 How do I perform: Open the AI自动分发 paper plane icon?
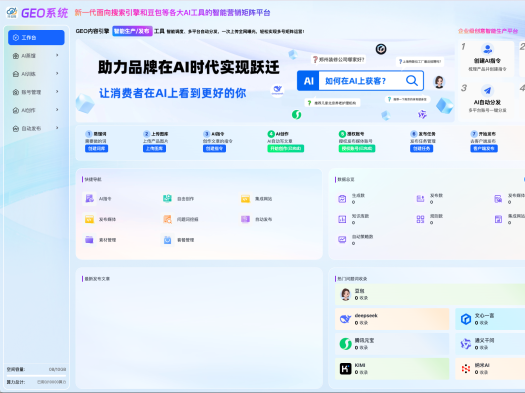pyautogui.click(x=487, y=90)
